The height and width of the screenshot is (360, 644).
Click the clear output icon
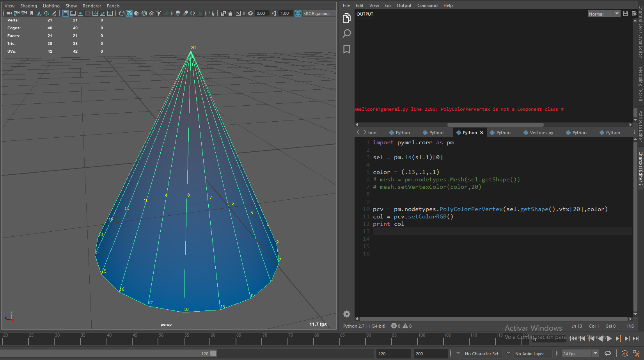634,14
